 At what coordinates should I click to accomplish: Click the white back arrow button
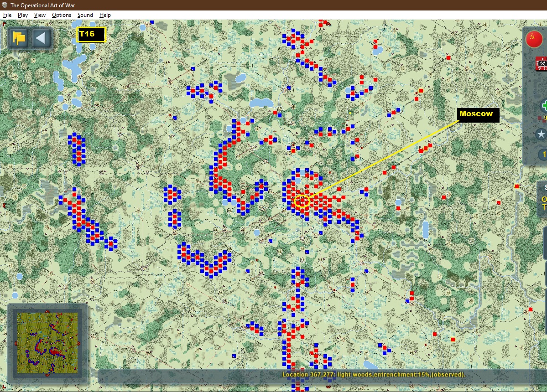[x=41, y=38]
